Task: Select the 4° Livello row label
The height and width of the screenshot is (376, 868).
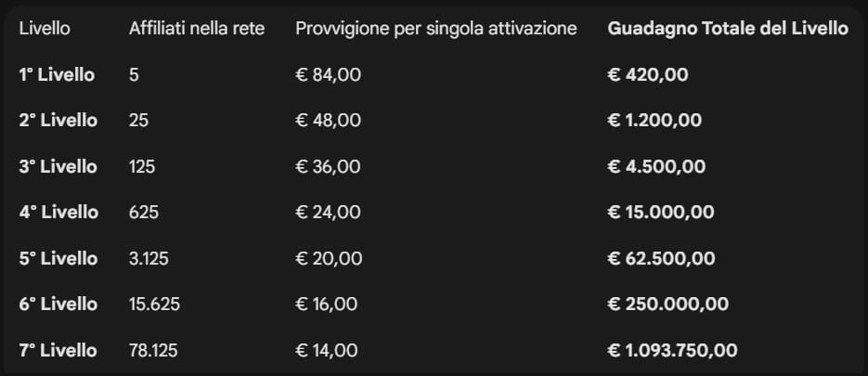Action: (58, 213)
